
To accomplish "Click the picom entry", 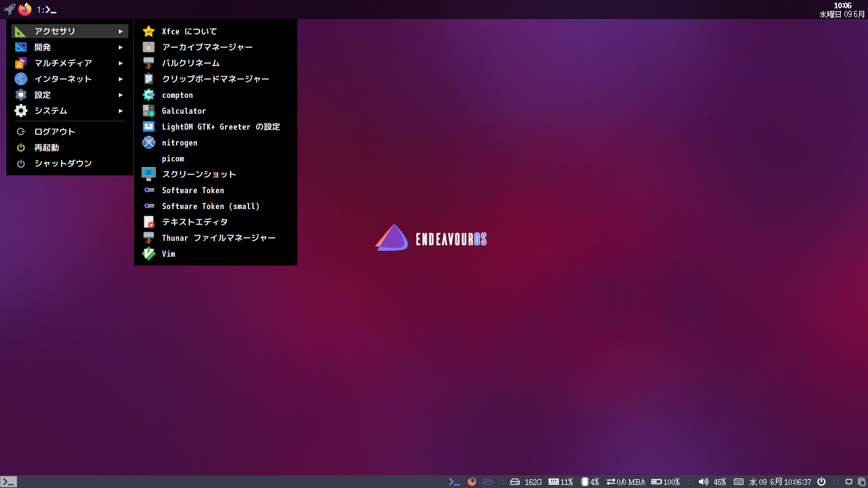I will (x=215, y=158).
